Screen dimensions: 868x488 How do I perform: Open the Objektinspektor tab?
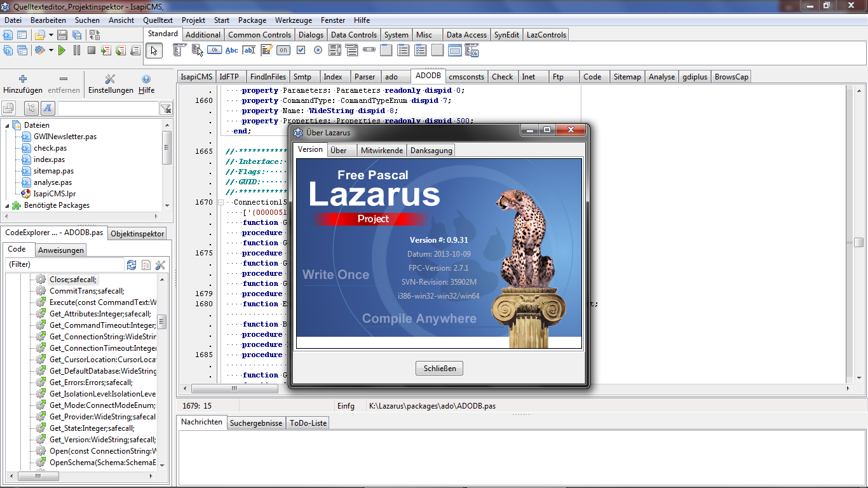(x=137, y=234)
